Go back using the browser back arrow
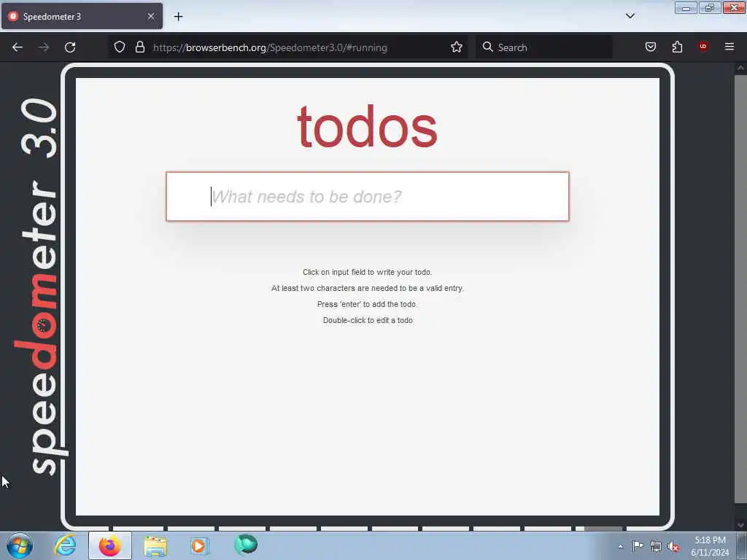Image resolution: width=747 pixels, height=560 pixels. (18, 47)
